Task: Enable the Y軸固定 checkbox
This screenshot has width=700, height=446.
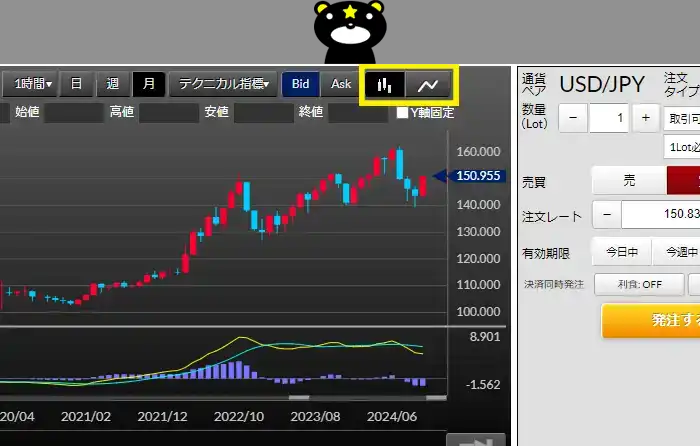Action: point(402,113)
